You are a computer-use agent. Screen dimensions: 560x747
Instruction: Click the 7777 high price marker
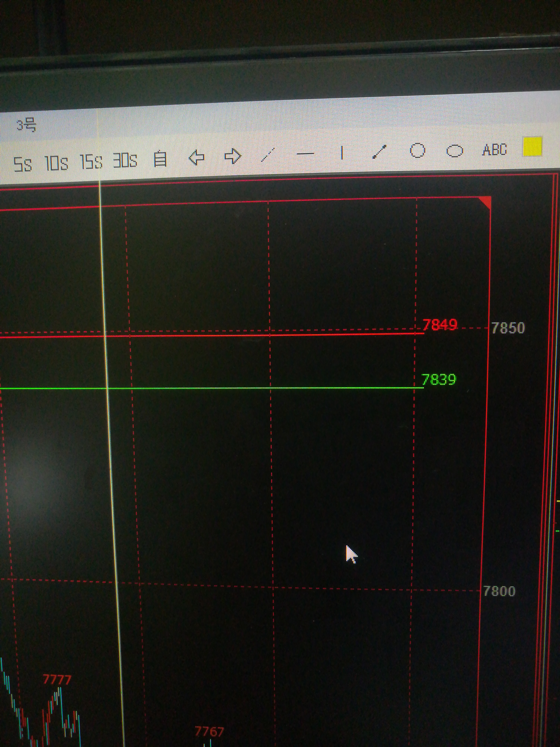click(57, 679)
